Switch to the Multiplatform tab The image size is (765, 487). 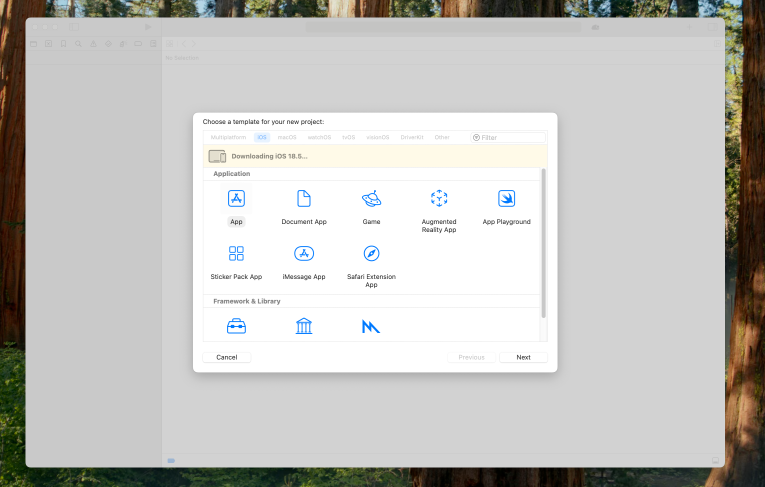(228, 137)
